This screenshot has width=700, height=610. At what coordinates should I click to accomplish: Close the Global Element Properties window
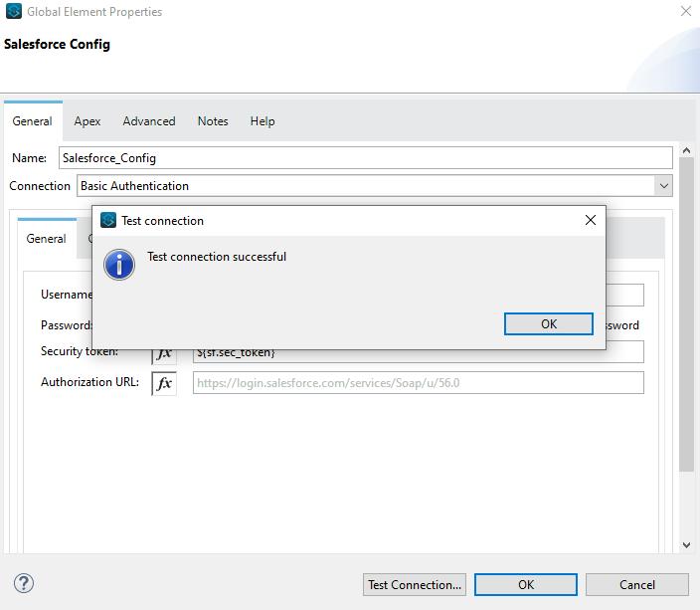[x=686, y=11]
